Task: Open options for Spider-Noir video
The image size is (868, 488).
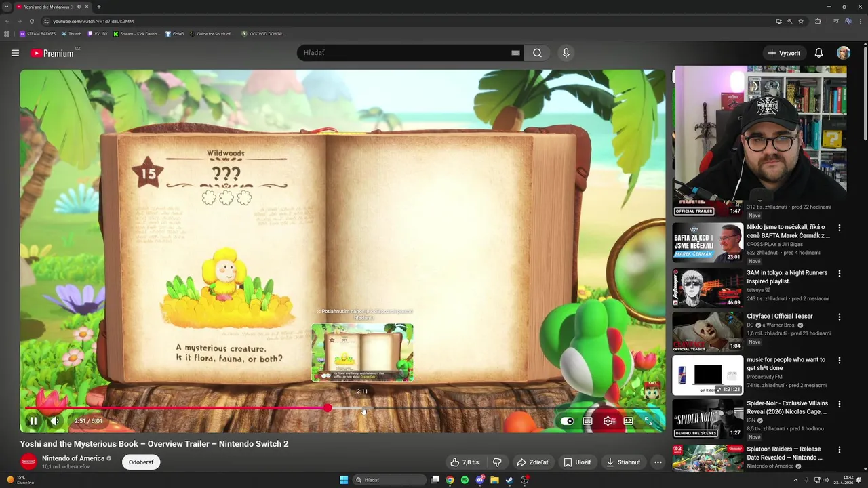Action: [x=840, y=405]
